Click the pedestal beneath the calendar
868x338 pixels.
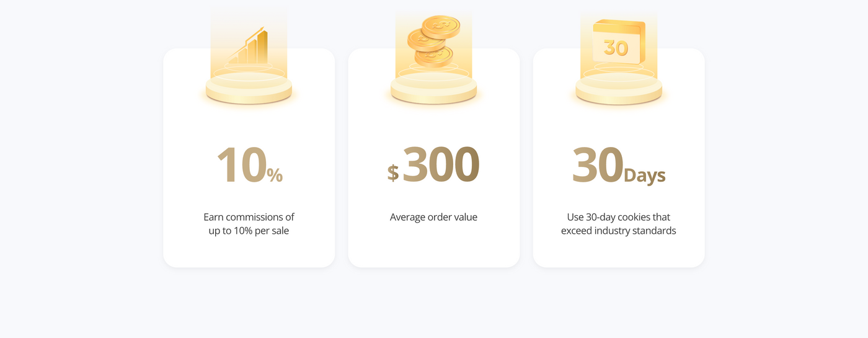(x=619, y=91)
